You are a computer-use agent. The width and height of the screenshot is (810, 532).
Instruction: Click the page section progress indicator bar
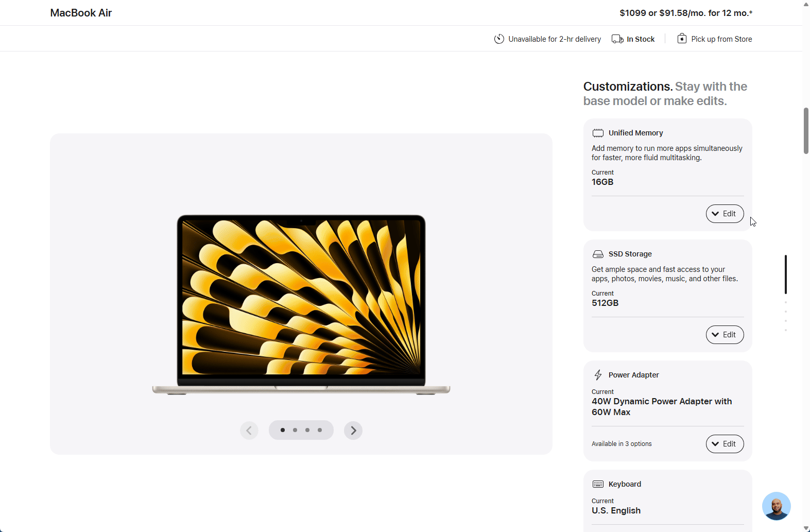coord(786,274)
